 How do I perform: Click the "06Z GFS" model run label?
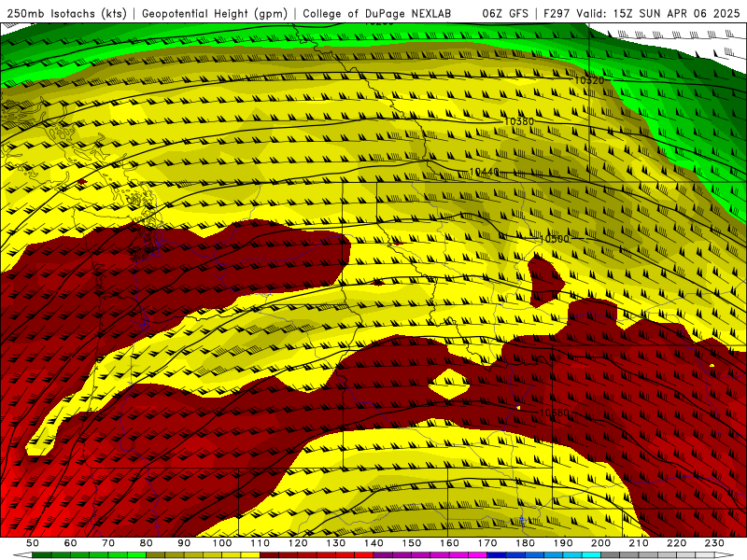click(505, 13)
